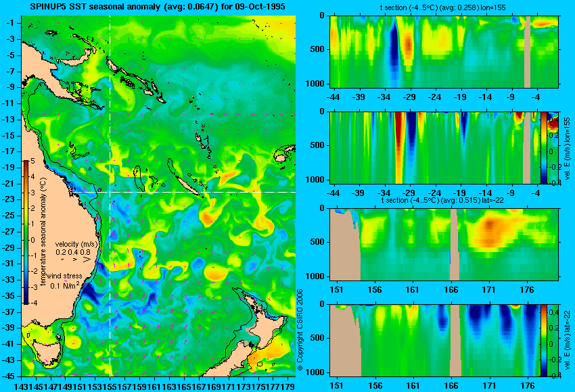Click the temperature section plot for lat=-22
The height and width of the screenshot is (392, 575).
[444, 245]
